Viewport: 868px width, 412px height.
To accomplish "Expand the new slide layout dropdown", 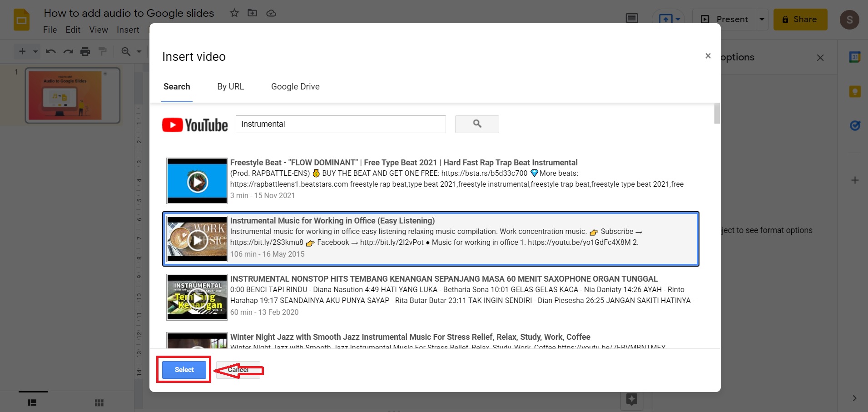I will [35, 51].
